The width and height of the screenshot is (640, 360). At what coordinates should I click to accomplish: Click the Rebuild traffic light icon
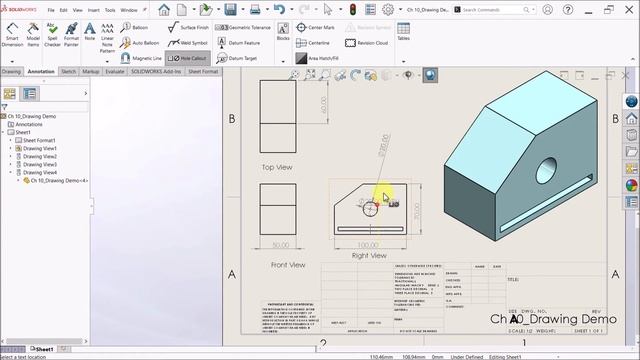tap(353, 9)
